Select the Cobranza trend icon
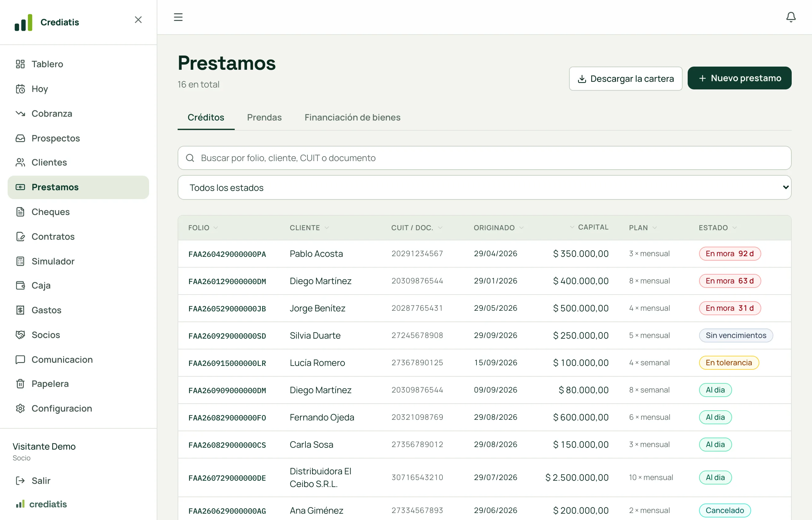 point(20,114)
